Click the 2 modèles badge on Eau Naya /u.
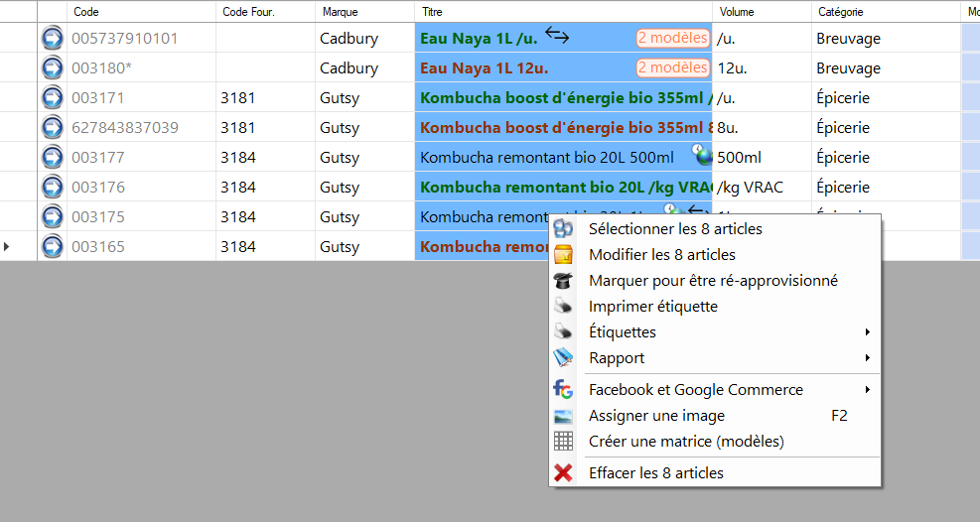 [672, 38]
